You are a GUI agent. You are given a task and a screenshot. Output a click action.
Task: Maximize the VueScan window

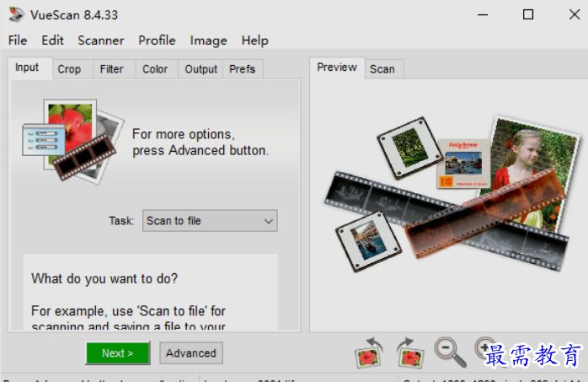pos(528,14)
